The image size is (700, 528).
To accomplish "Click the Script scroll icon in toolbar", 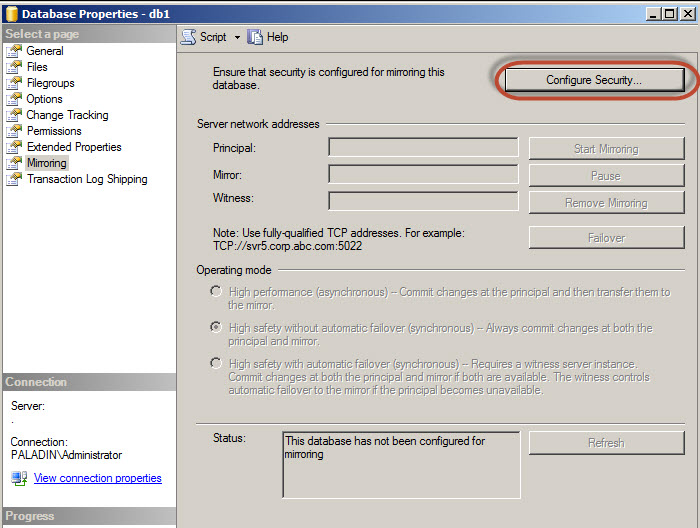I will click(188, 37).
